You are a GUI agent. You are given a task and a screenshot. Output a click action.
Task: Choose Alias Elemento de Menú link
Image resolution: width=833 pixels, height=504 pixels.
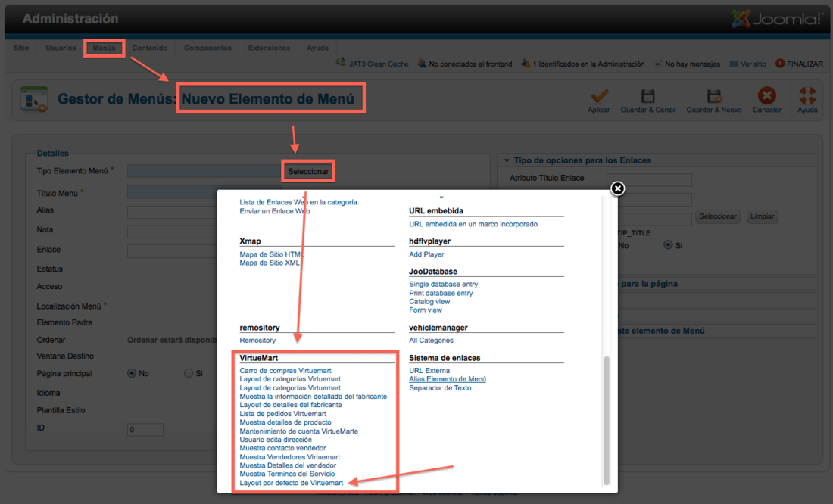[448, 379]
